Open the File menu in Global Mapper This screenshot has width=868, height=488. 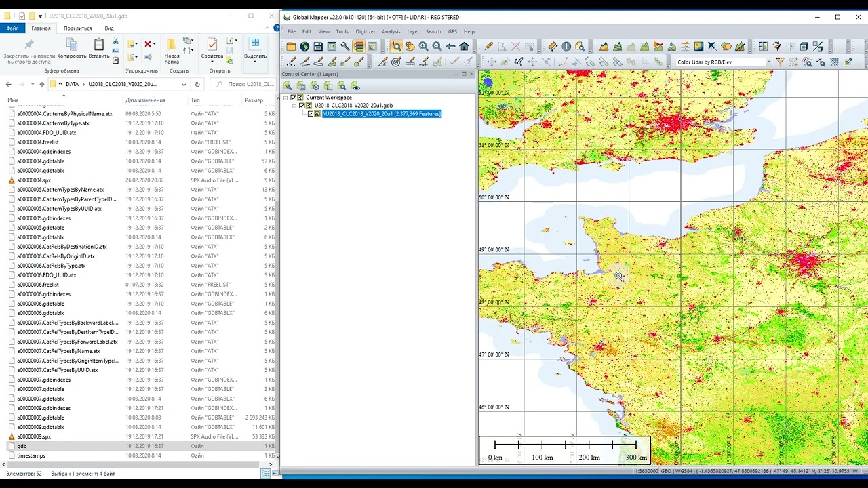pyautogui.click(x=292, y=31)
